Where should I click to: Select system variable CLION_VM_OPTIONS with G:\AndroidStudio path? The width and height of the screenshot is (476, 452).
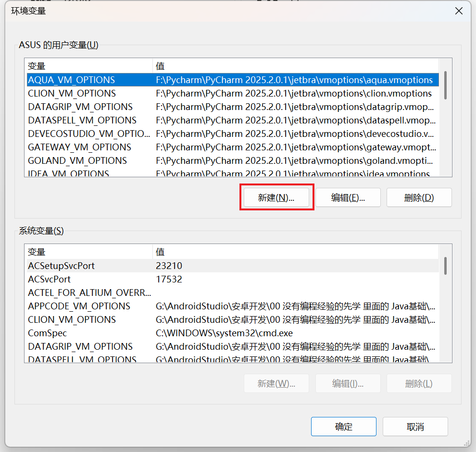[x=233, y=319]
